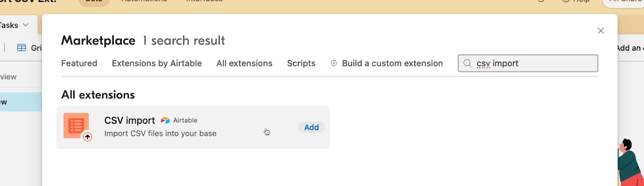Click the '1 search result' text

(184, 41)
